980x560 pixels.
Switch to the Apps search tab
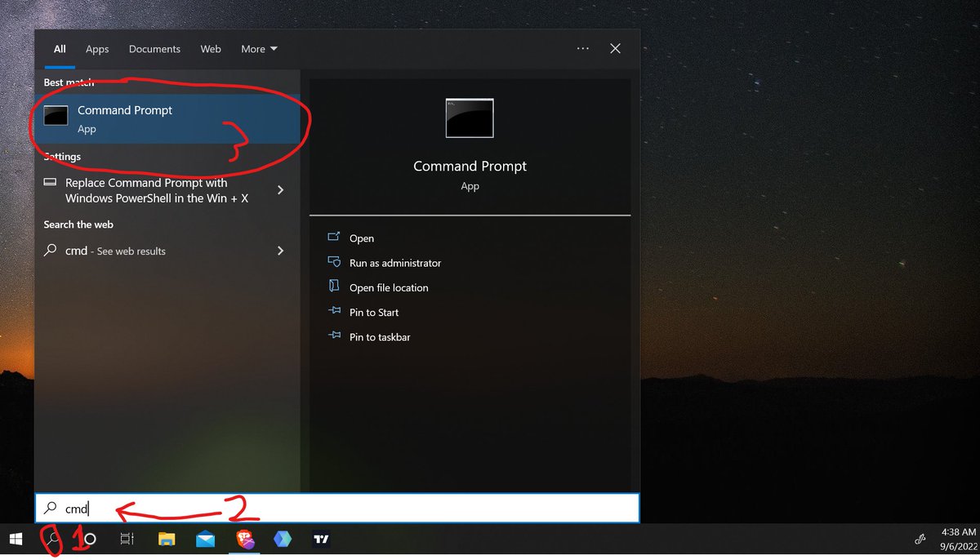pyautogui.click(x=97, y=49)
